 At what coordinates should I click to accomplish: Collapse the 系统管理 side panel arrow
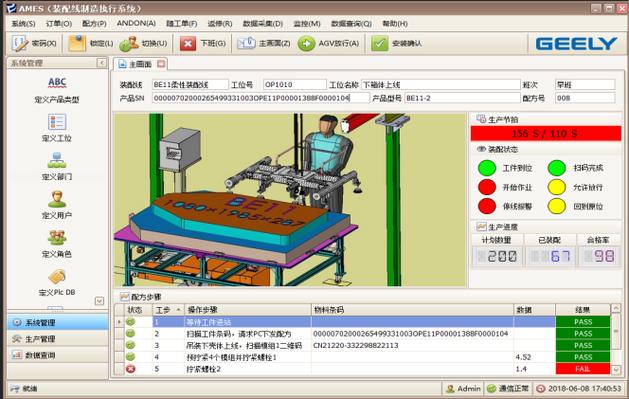(x=101, y=63)
